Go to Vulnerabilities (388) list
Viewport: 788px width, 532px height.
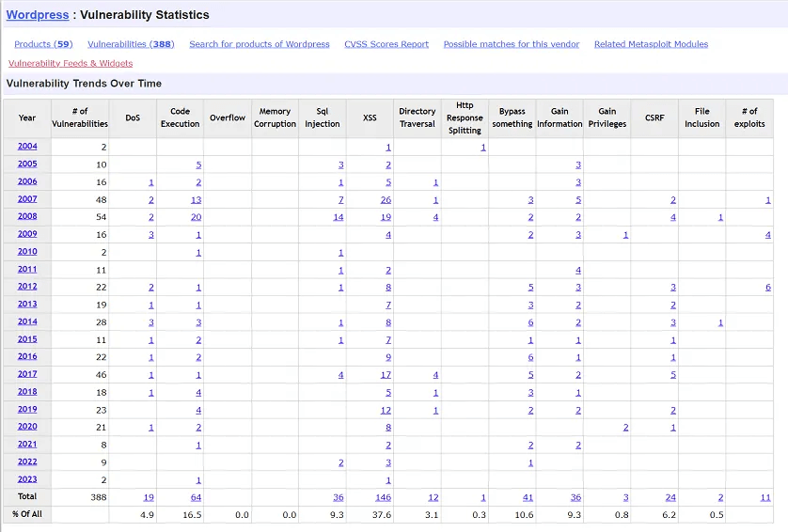tap(131, 44)
